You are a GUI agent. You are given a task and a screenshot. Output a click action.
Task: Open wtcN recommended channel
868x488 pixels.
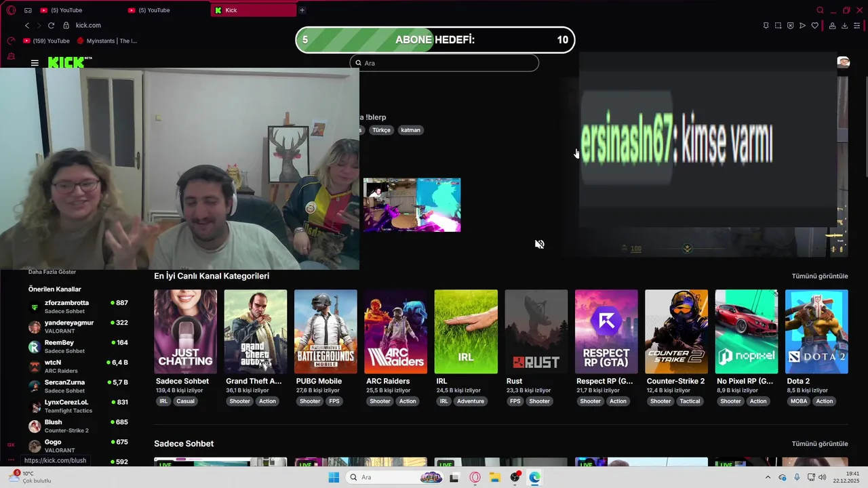78,366
